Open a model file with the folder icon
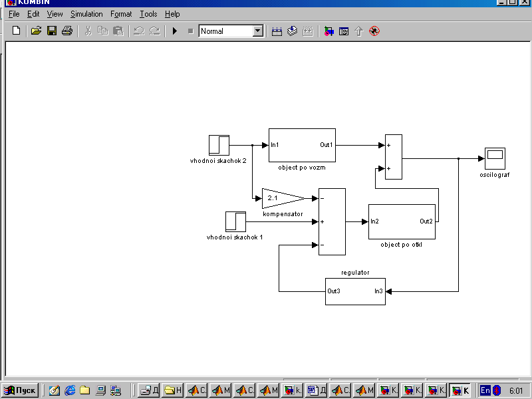 click(36, 31)
